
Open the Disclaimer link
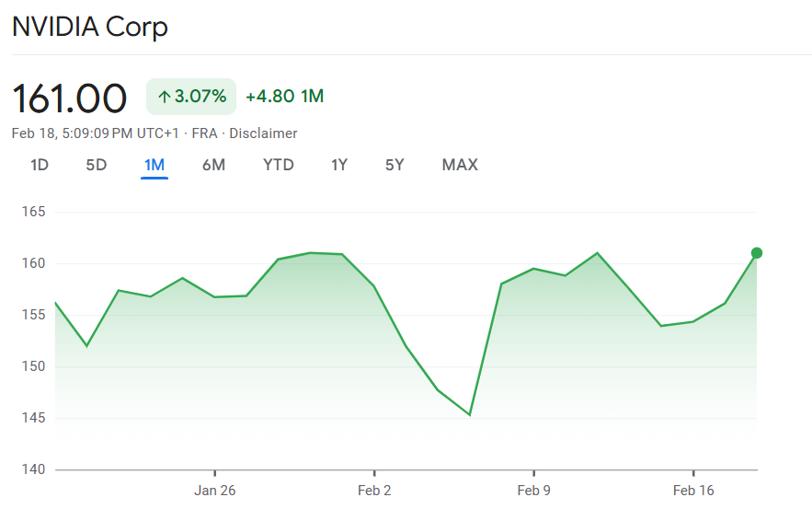(263, 133)
